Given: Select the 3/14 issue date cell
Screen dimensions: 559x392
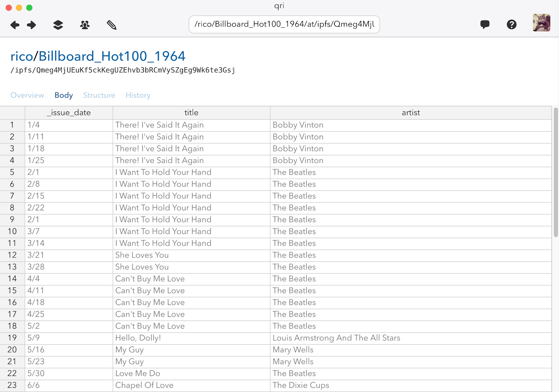Looking at the screenshot, I should [x=69, y=244].
